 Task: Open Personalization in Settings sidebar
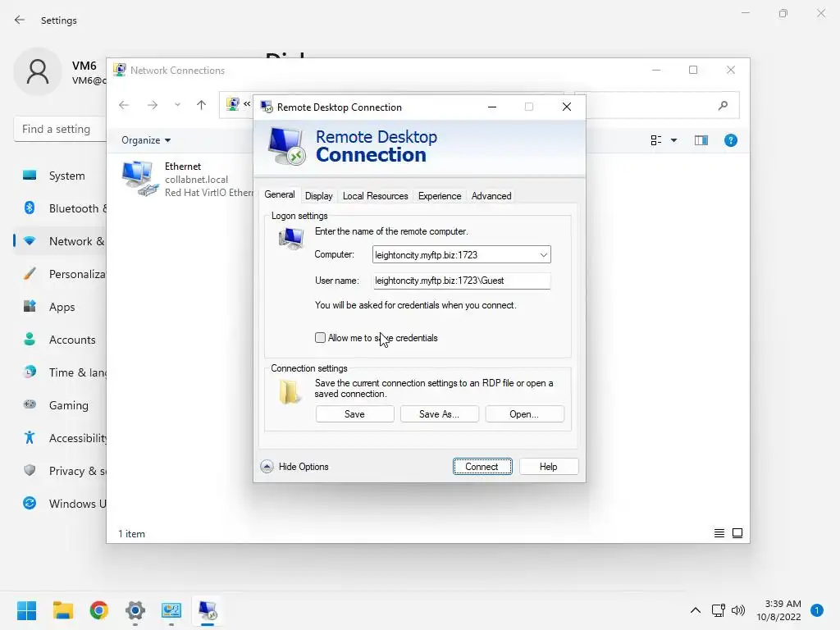point(60,274)
